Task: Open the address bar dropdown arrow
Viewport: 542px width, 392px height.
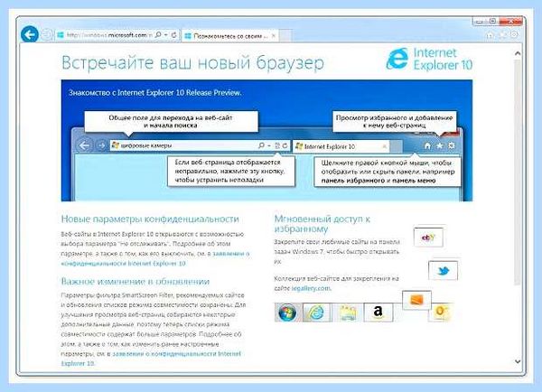Action: point(166,35)
